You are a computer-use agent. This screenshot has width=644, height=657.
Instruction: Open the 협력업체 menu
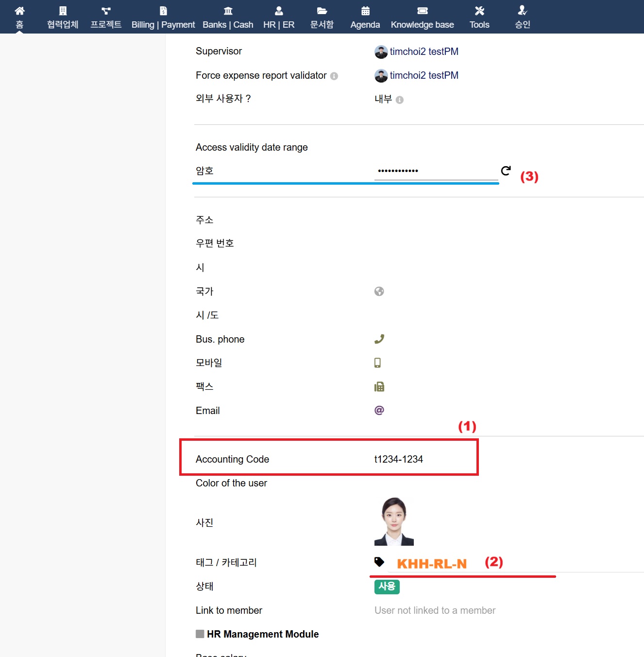[63, 17]
